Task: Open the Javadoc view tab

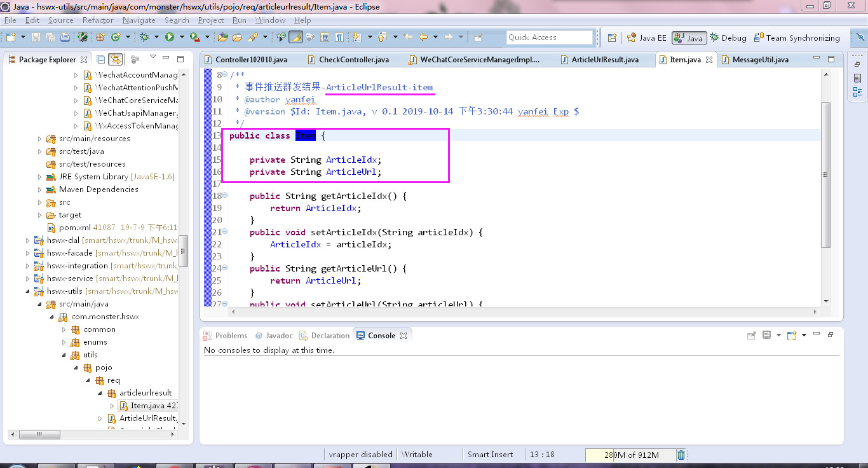Action: (x=273, y=336)
